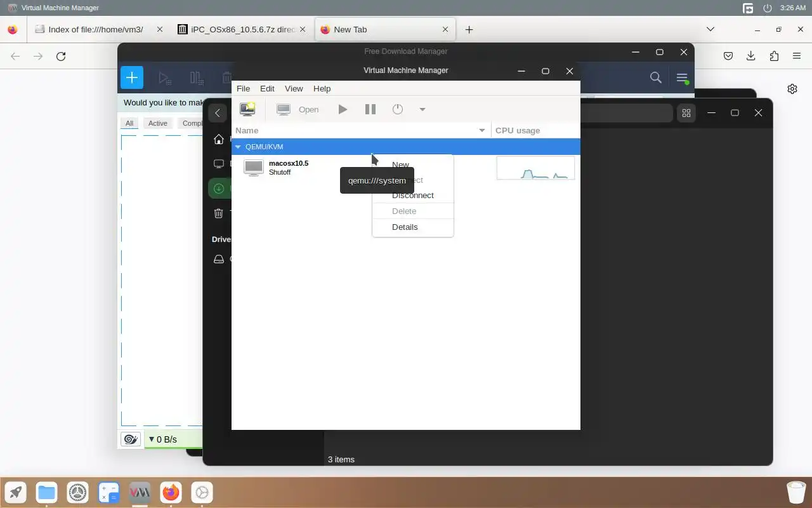Click the Open console monitor icon
812x508 pixels.
tap(284, 109)
